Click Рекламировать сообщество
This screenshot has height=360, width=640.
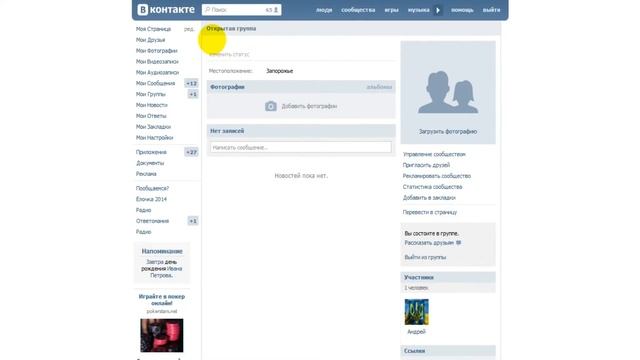(437, 176)
